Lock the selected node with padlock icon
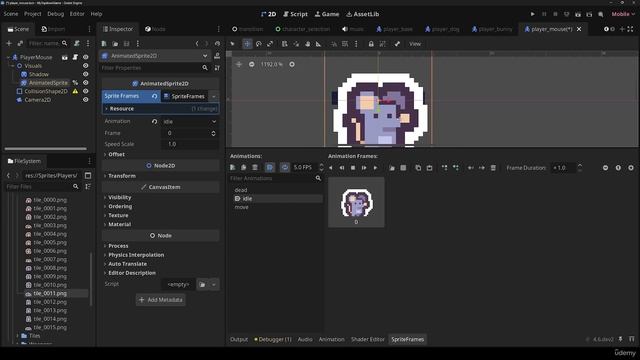The image size is (640, 360). (x=371, y=44)
